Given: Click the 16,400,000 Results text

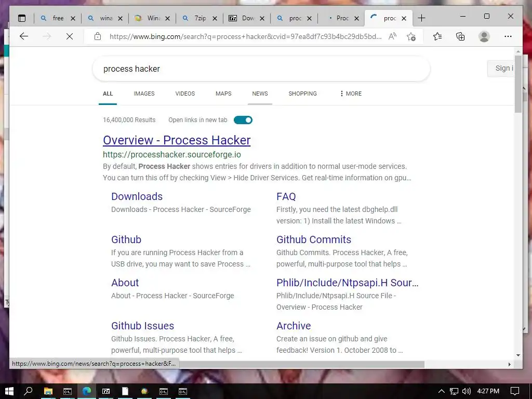Looking at the screenshot, I should click(x=129, y=120).
